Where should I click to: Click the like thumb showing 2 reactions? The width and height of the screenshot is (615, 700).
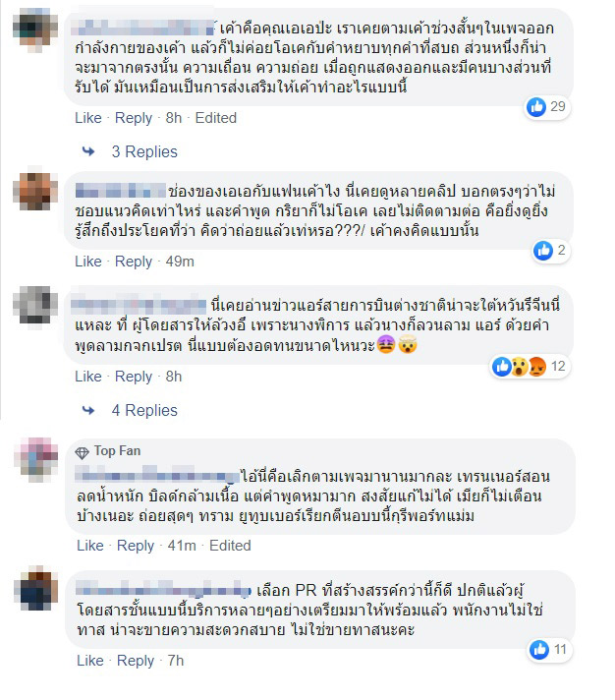(x=543, y=251)
